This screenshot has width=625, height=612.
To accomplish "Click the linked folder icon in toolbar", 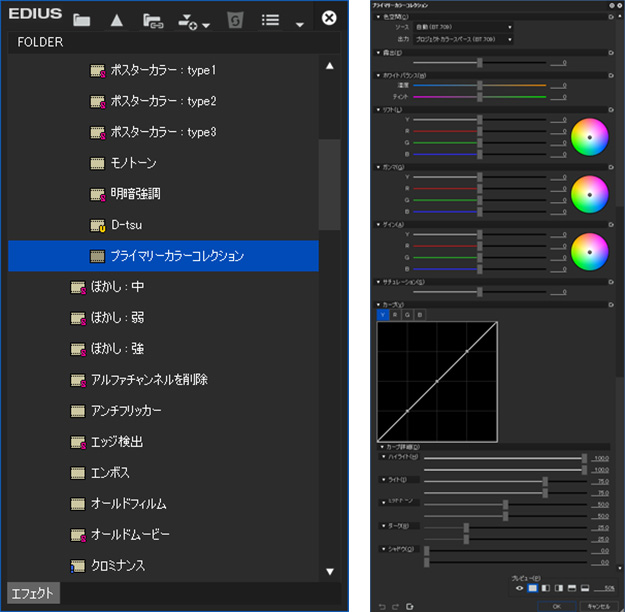I will point(152,19).
